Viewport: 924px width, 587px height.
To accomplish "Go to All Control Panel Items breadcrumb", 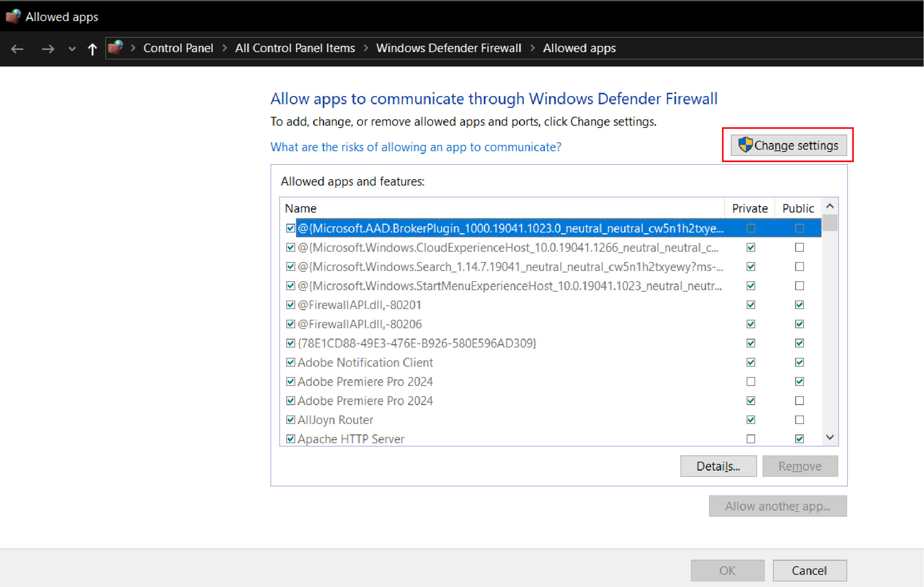I will point(295,48).
